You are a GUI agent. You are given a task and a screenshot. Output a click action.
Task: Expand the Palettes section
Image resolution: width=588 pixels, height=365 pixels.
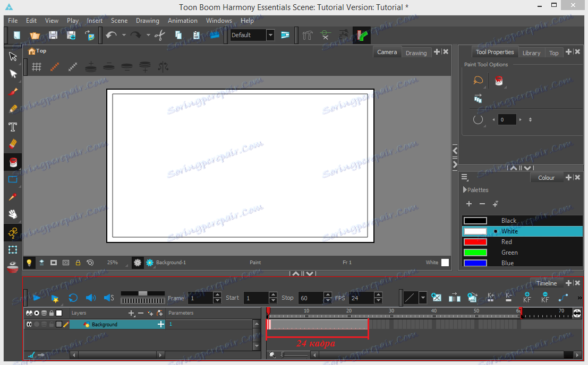[465, 190]
